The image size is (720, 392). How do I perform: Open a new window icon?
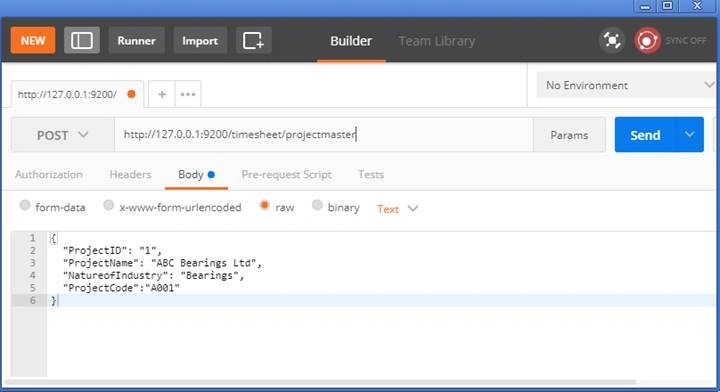253,40
